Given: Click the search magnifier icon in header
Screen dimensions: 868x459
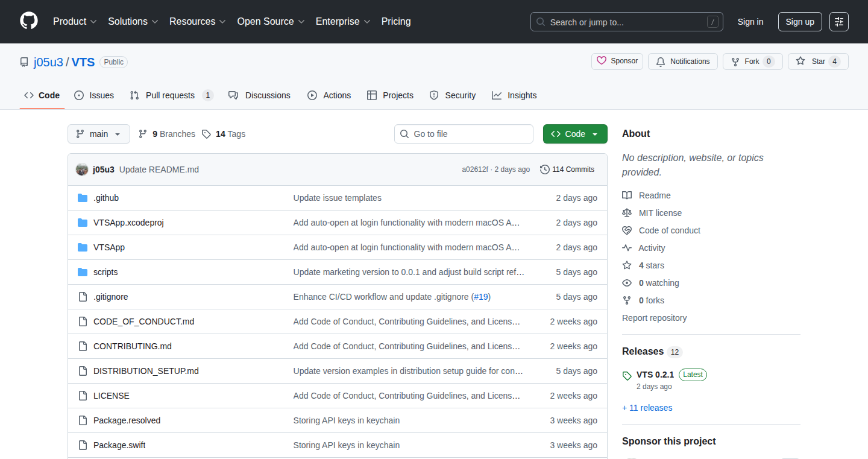Looking at the screenshot, I should (541, 22).
